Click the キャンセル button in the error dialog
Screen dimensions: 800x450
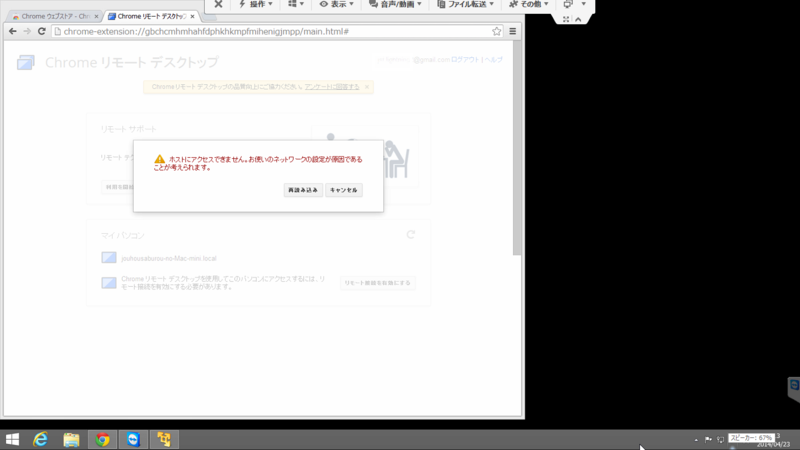(x=344, y=190)
